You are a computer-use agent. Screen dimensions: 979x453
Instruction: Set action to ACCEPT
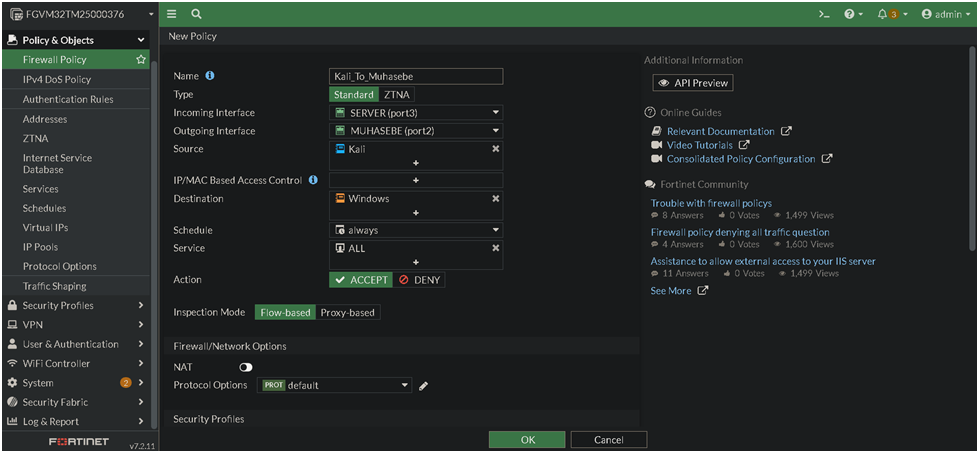coord(361,280)
